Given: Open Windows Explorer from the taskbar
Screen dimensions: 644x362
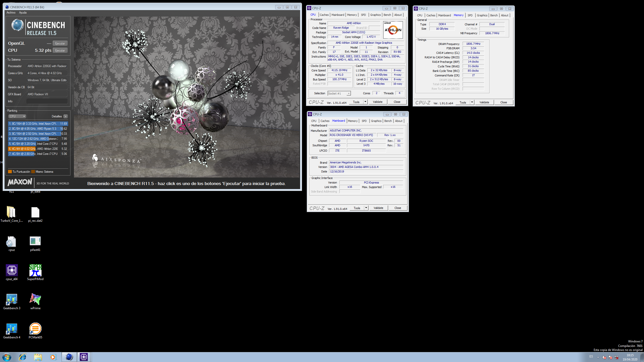Looking at the screenshot, I should point(38,357).
